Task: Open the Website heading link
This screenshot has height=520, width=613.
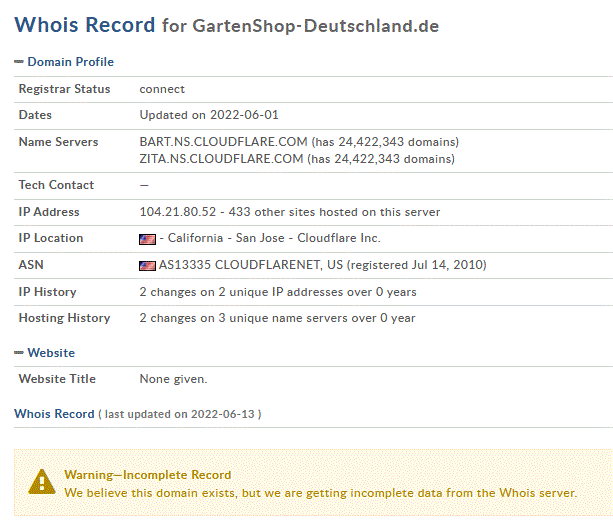Action: click(51, 353)
